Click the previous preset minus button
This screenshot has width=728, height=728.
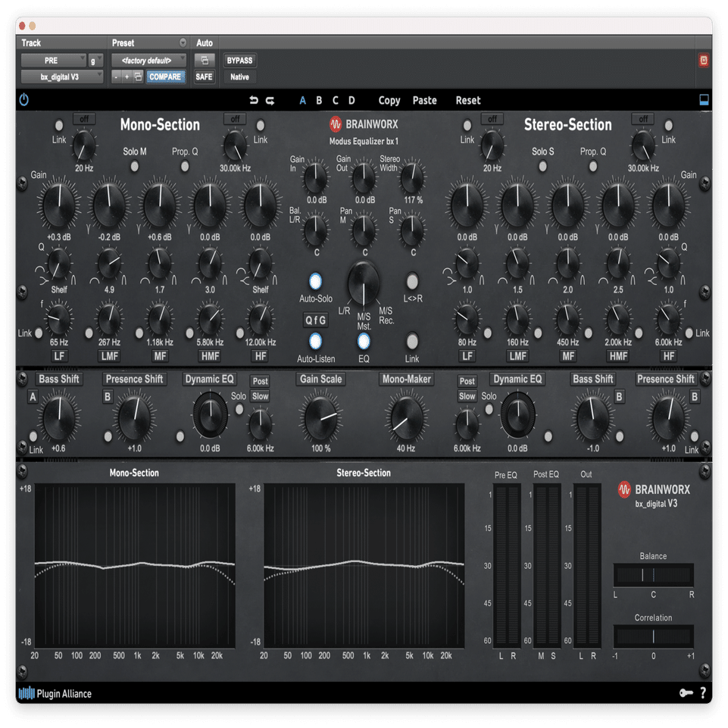(x=116, y=77)
